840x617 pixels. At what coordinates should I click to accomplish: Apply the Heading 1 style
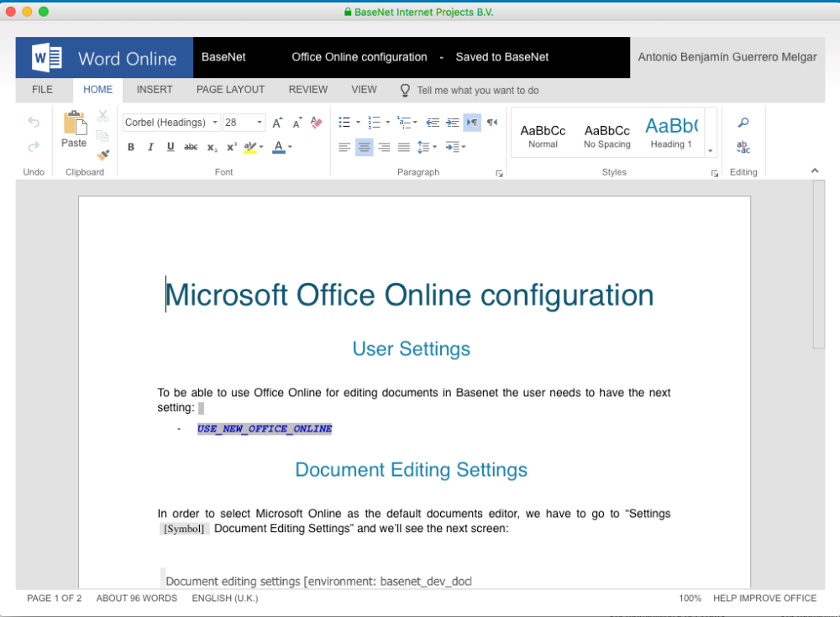tap(671, 133)
